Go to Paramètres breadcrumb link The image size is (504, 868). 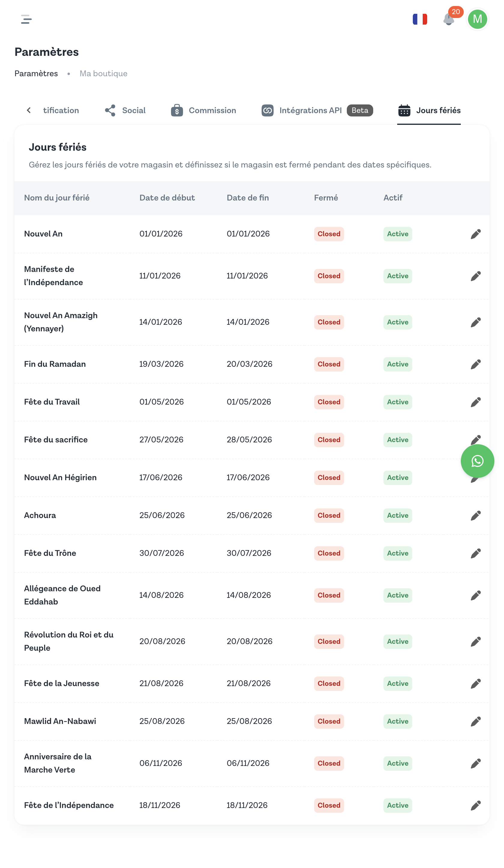[x=36, y=74]
